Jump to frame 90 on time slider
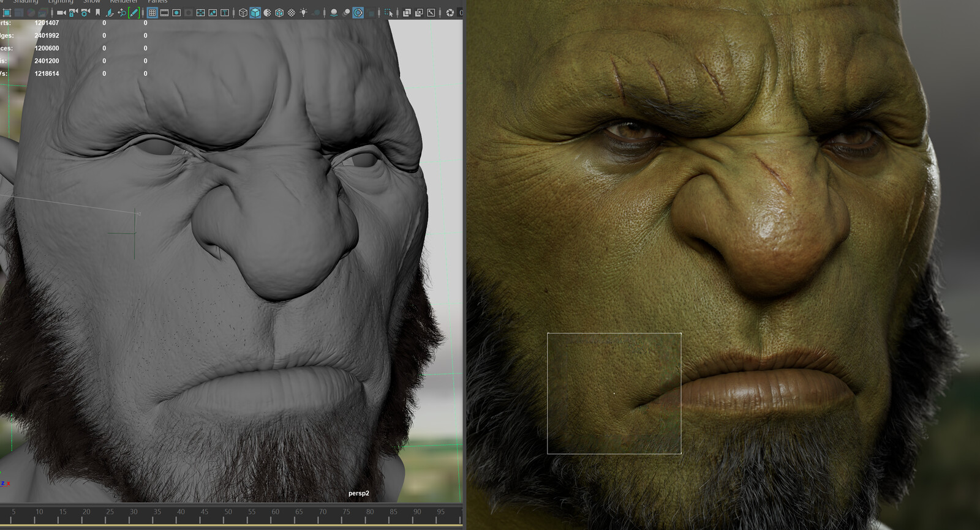 417,512
